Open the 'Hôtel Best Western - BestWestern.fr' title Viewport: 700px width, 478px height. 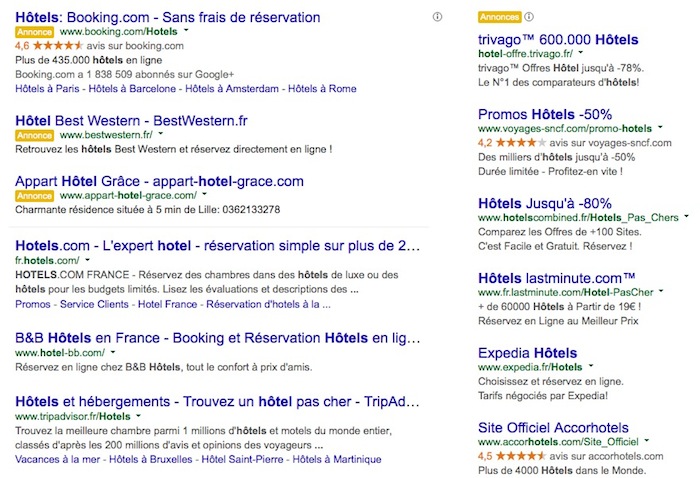(133, 119)
